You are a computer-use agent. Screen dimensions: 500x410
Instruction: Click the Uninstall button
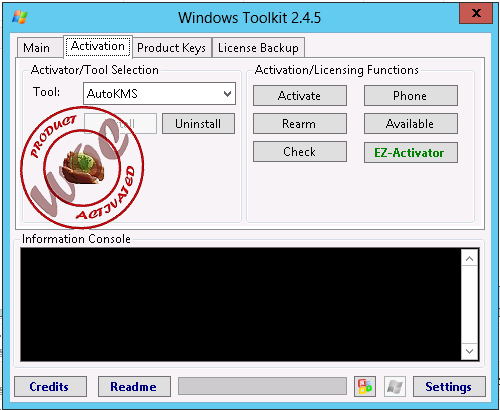click(x=198, y=124)
